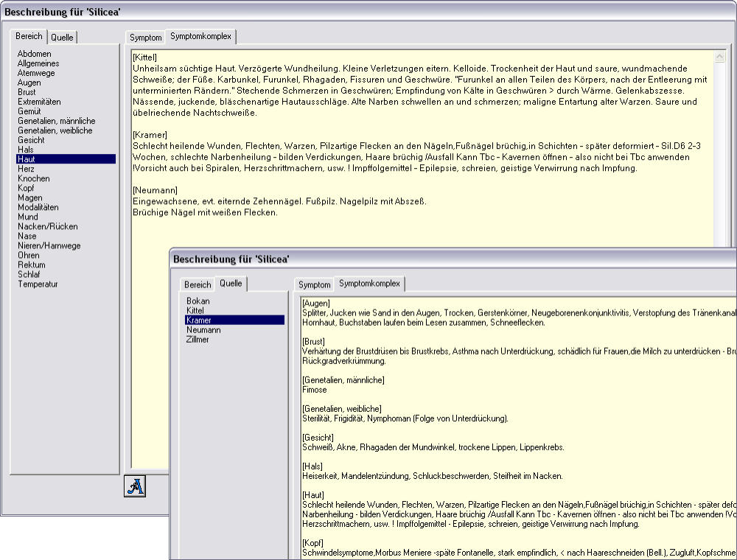Click the highlighted 'Haut' list entry
The height and width of the screenshot is (560, 737).
[x=27, y=159]
